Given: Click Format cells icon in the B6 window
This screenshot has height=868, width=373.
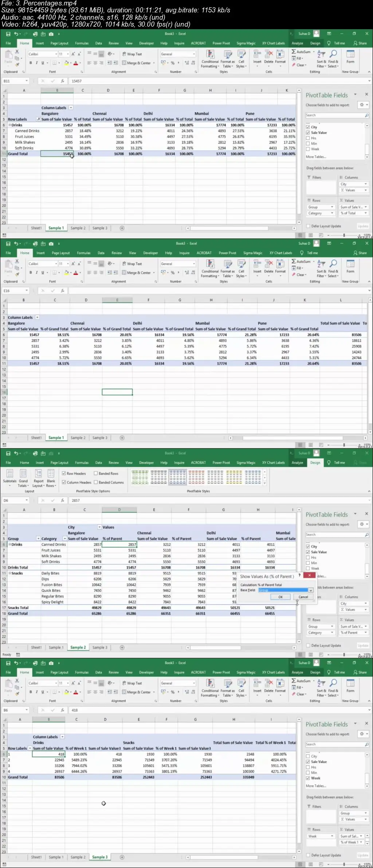Looking at the screenshot, I should [x=280, y=686].
